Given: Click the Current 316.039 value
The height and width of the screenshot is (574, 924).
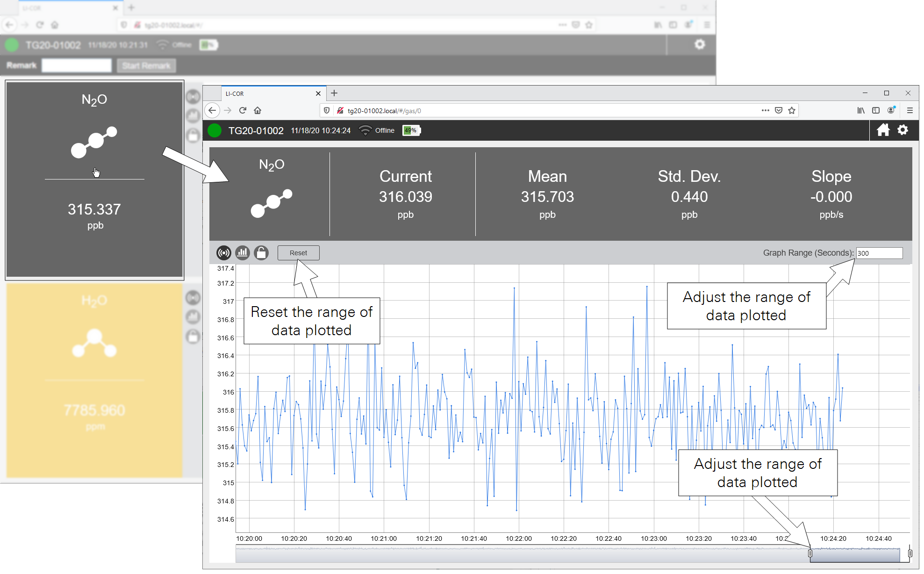Looking at the screenshot, I should [x=406, y=197].
